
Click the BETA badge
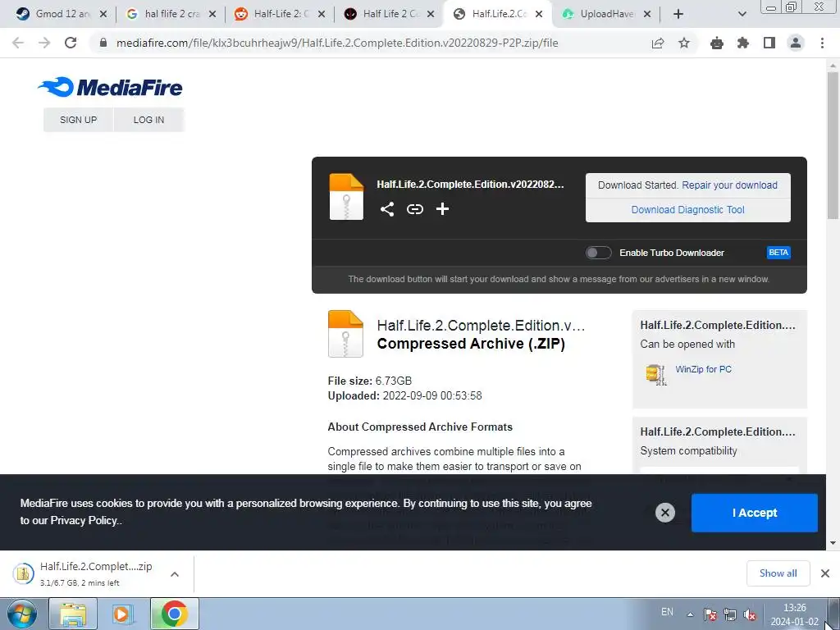(778, 253)
